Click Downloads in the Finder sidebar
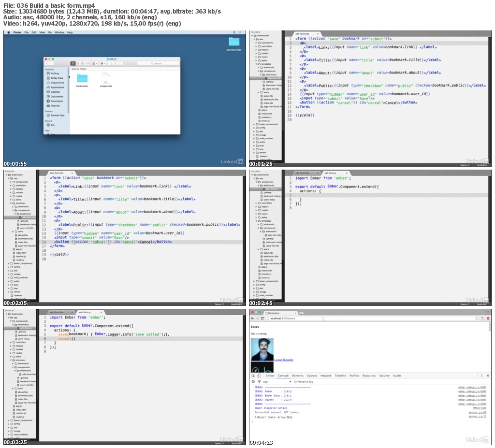The width and height of the screenshot is (495, 448). pyautogui.click(x=55, y=101)
